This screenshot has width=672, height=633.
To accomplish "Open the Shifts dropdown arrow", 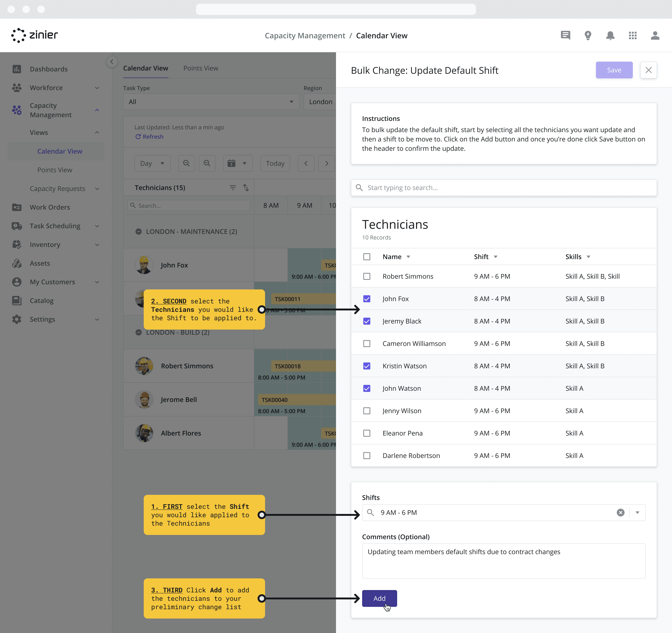I will pos(637,513).
